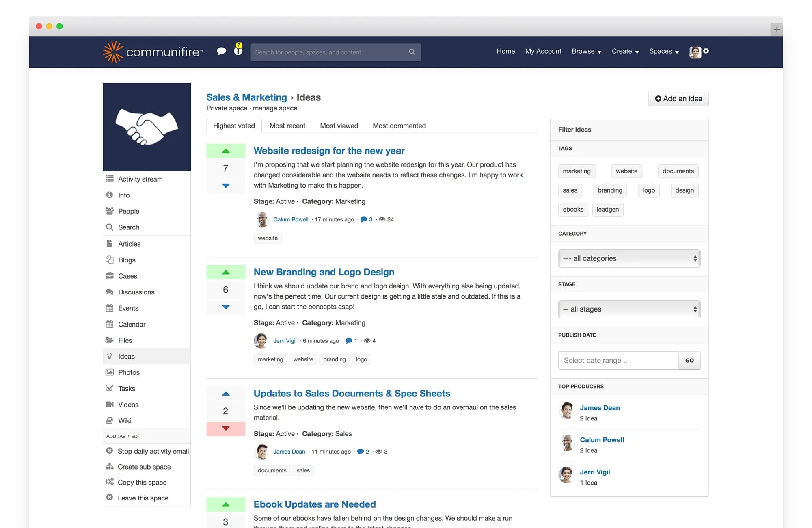Expand the Spaces dropdown menu
Image resolution: width=812 pixels, height=528 pixels.
(664, 52)
